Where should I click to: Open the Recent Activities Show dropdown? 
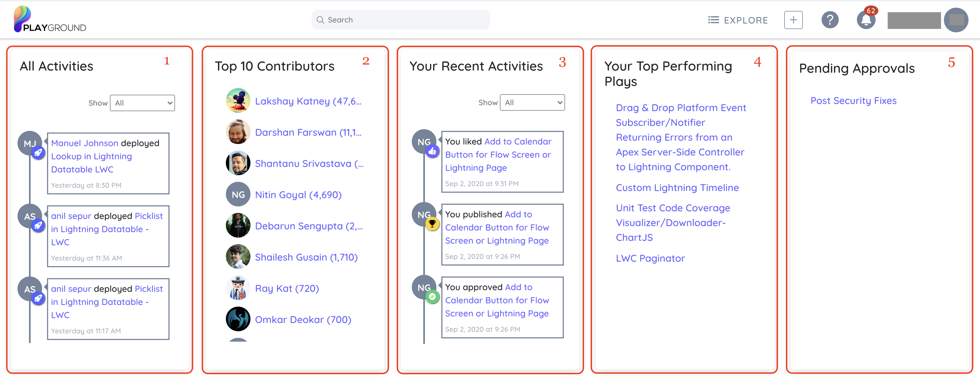532,102
